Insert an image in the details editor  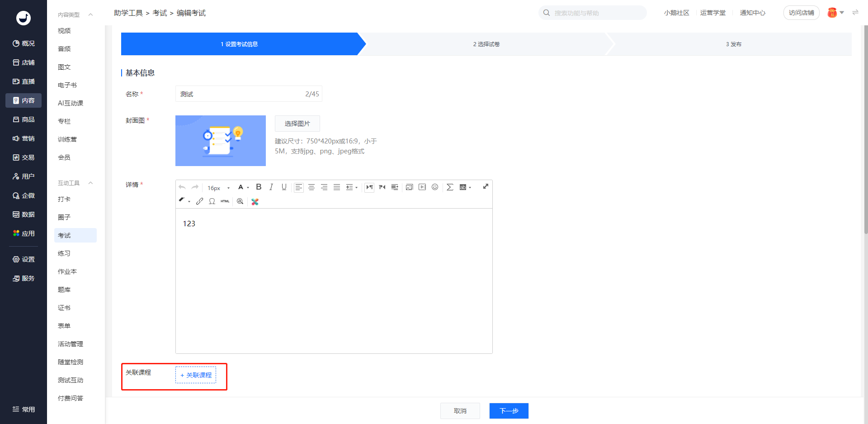pyautogui.click(x=409, y=187)
